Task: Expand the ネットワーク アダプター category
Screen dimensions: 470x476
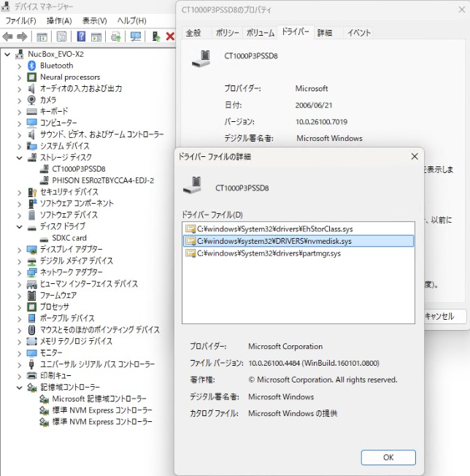Action: tap(20, 272)
